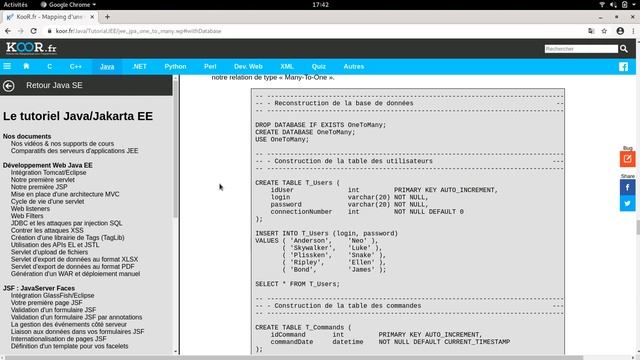The width and height of the screenshot is (640, 360).
Task: Open Cycle de vie d'une servlet
Action: pyautogui.click(x=48, y=202)
